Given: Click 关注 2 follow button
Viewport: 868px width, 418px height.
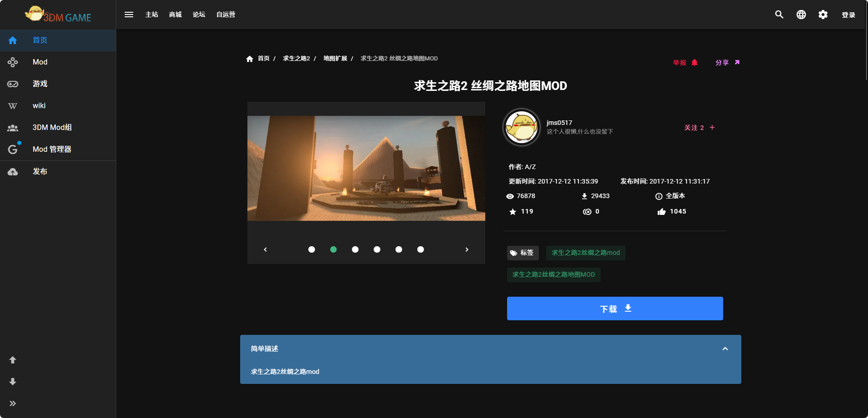Looking at the screenshot, I should pyautogui.click(x=700, y=128).
